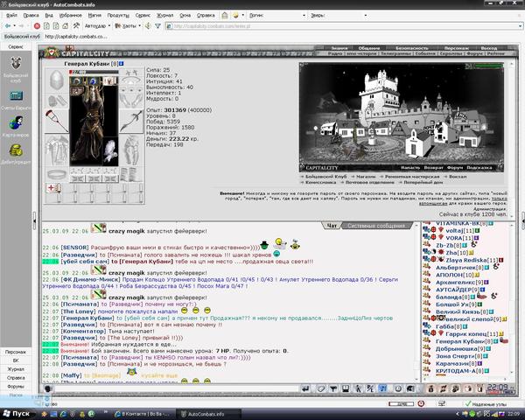Click the weapon slot with the red axe
This screenshot has width=525, height=420.
[57, 121]
